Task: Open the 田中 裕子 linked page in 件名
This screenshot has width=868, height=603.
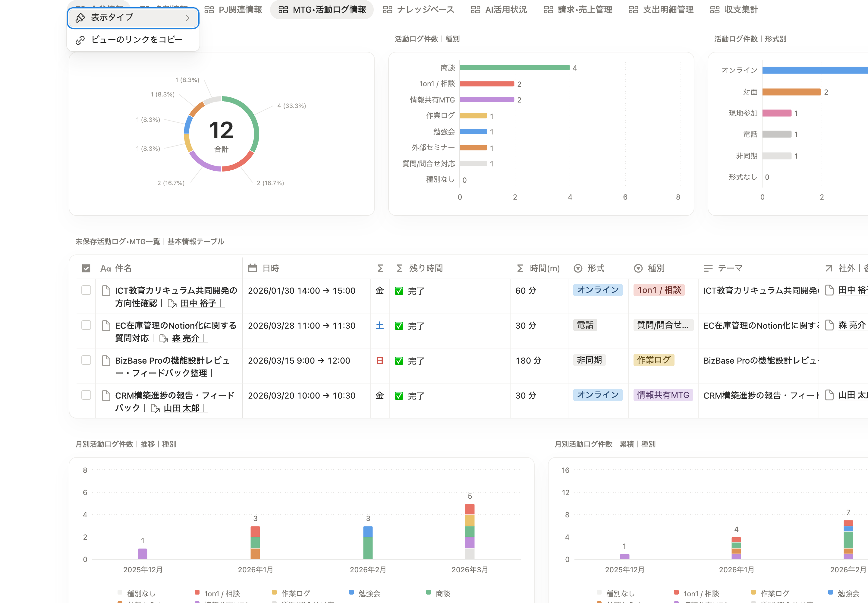Action: 198,303
